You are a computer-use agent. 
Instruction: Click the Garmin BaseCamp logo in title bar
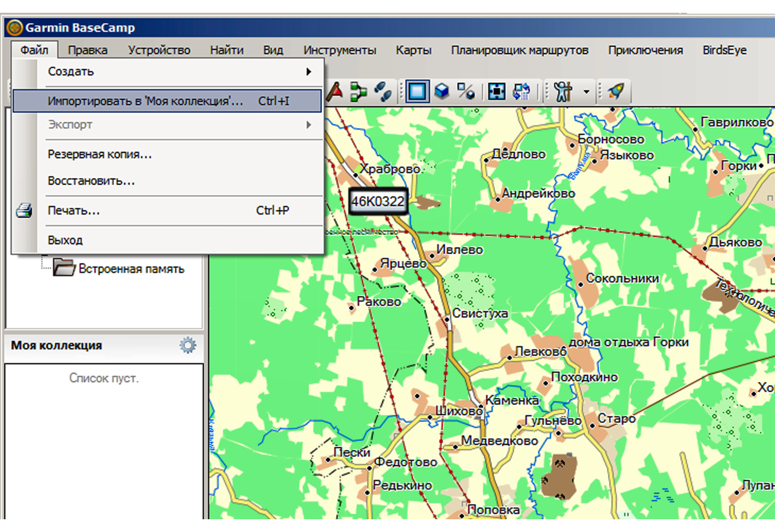(14, 28)
